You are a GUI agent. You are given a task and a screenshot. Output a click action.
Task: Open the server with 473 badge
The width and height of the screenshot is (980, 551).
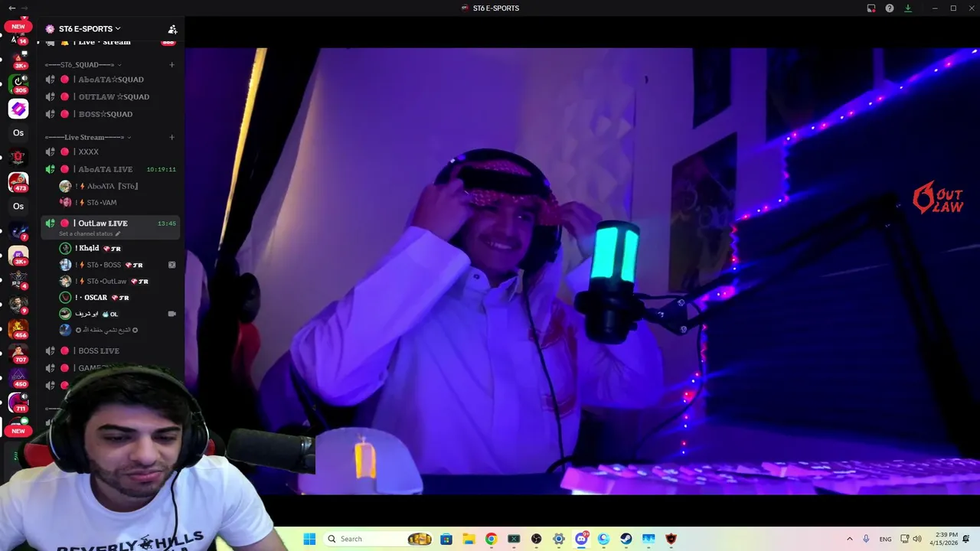tap(18, 182)
